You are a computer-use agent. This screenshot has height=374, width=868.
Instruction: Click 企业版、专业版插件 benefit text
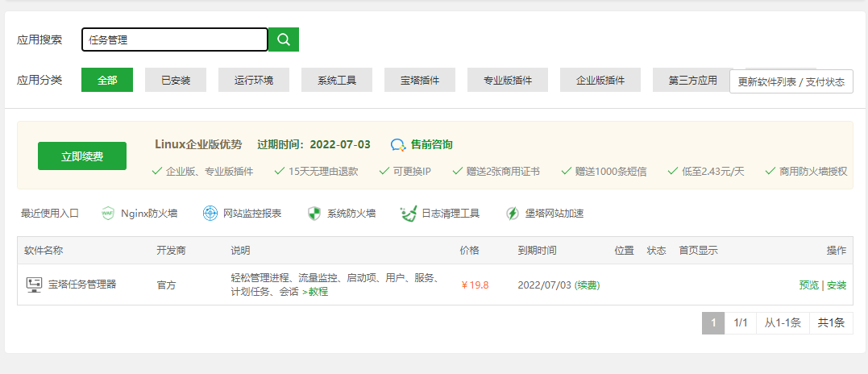(210, 172)
